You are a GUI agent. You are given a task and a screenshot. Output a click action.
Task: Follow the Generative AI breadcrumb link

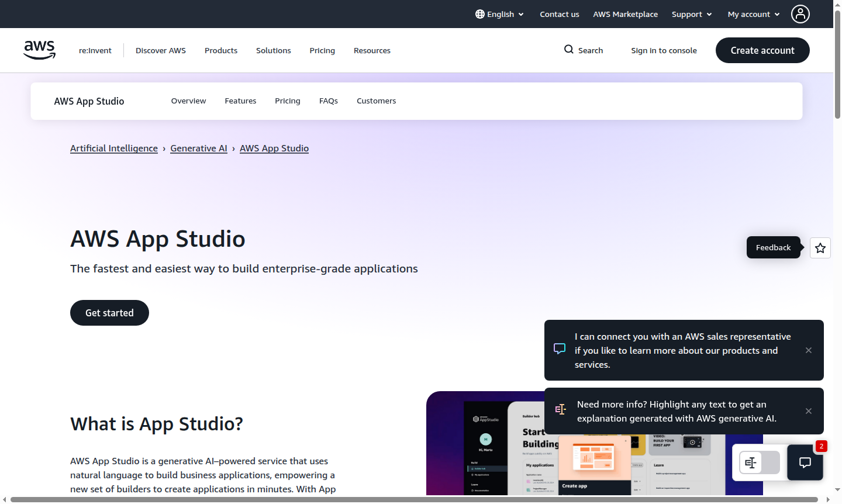coord(199,148)
